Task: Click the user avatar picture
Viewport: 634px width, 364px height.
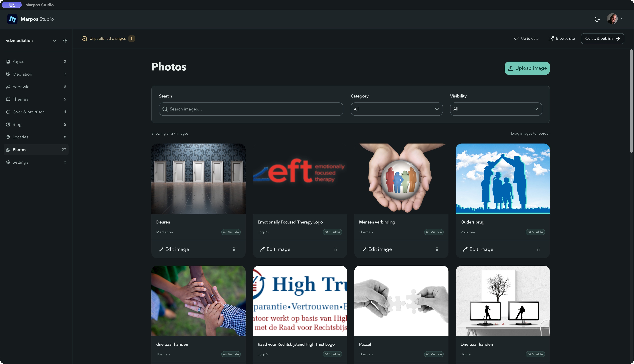Action: pyautogui.click(x=612, y=19)
